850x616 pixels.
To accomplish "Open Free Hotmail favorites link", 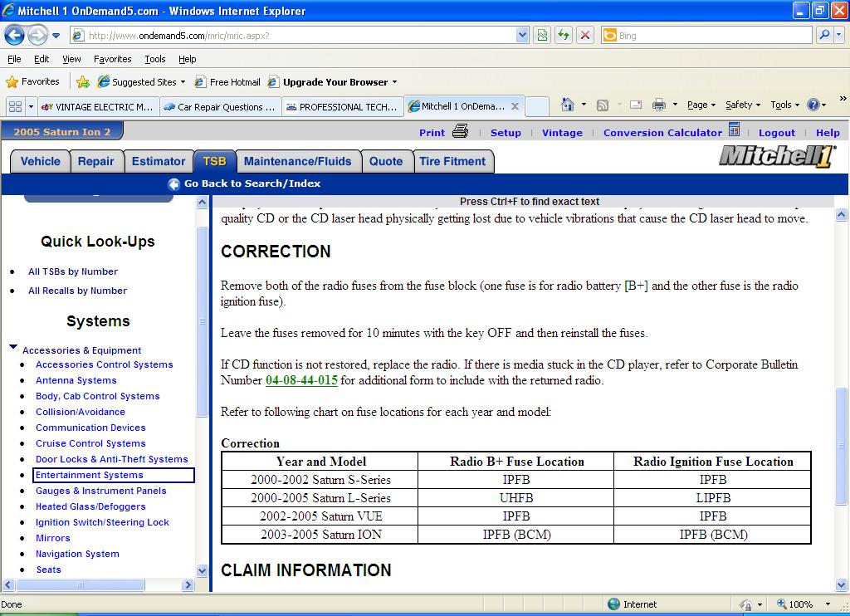I will coord(227,82).
